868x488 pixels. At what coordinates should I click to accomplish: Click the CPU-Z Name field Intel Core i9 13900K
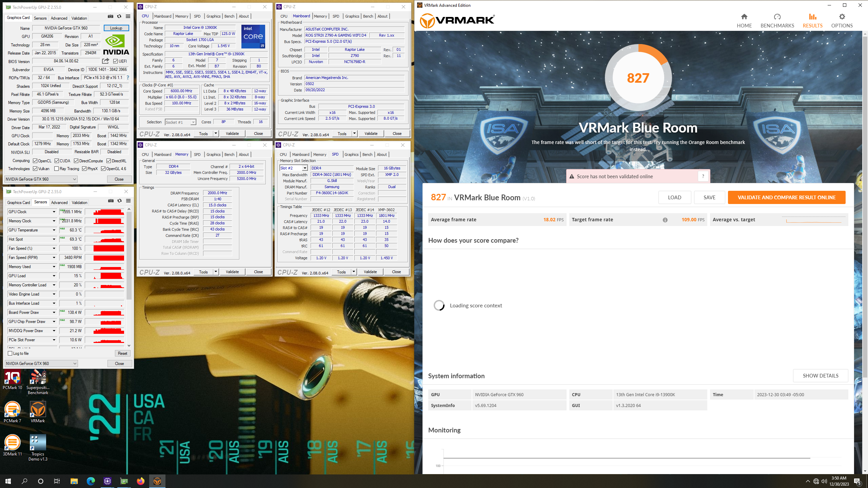(200, 27)
